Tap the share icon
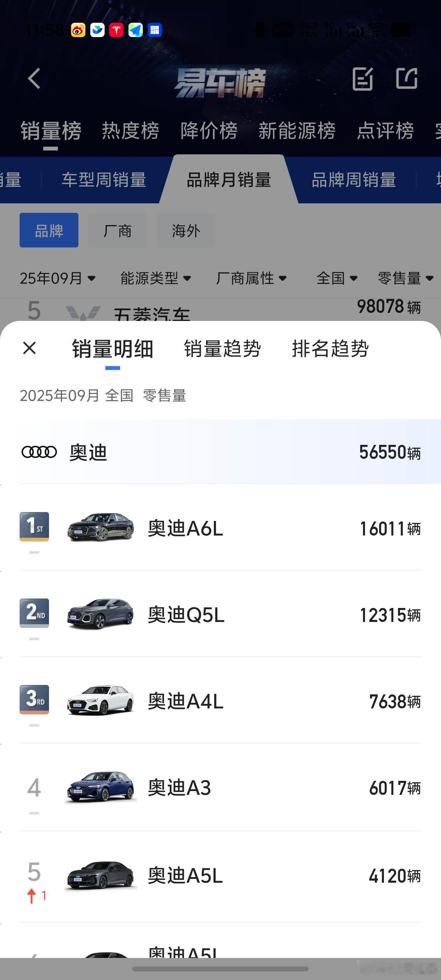This screenshot has height=980, width=441. 407,78
